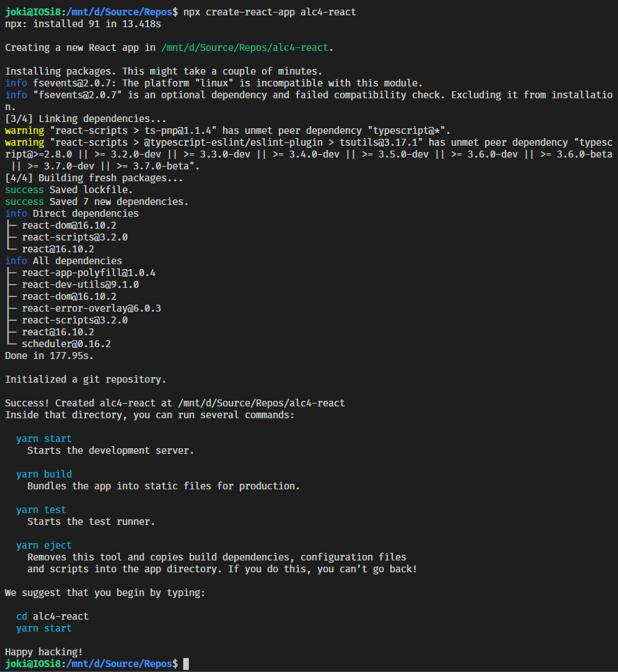Click the line '[4/4] Building fresh packages...'
Viewport: 618px width, 672px height.
click(x=94, y=178)
